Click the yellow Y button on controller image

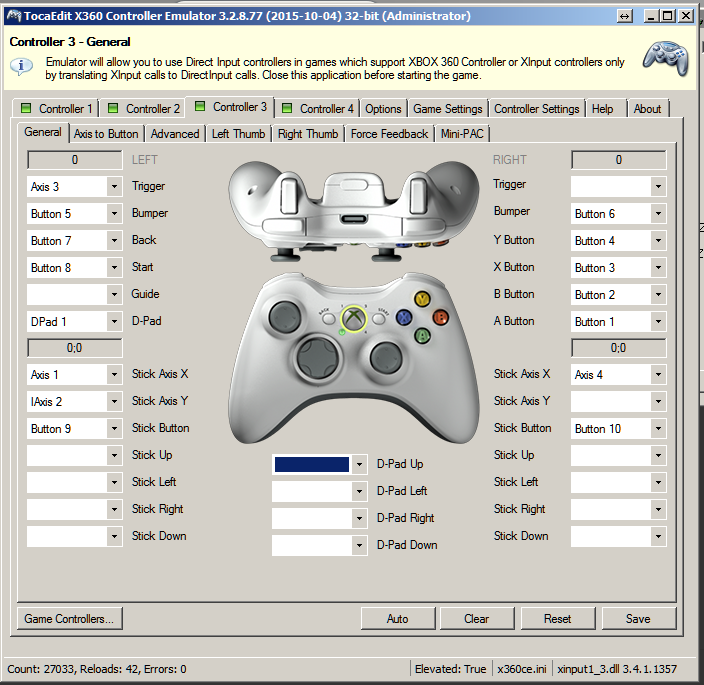coord(422,299)
